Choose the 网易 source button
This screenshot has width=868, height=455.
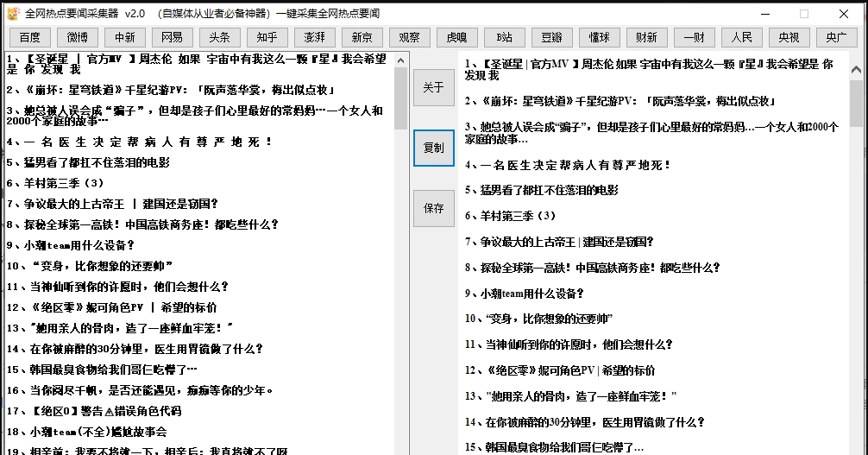point(173,38)
